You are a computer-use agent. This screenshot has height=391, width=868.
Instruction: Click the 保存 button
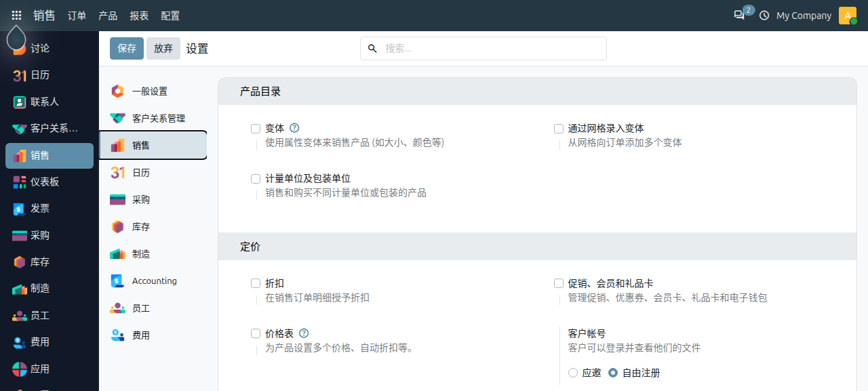coord(127,48)
